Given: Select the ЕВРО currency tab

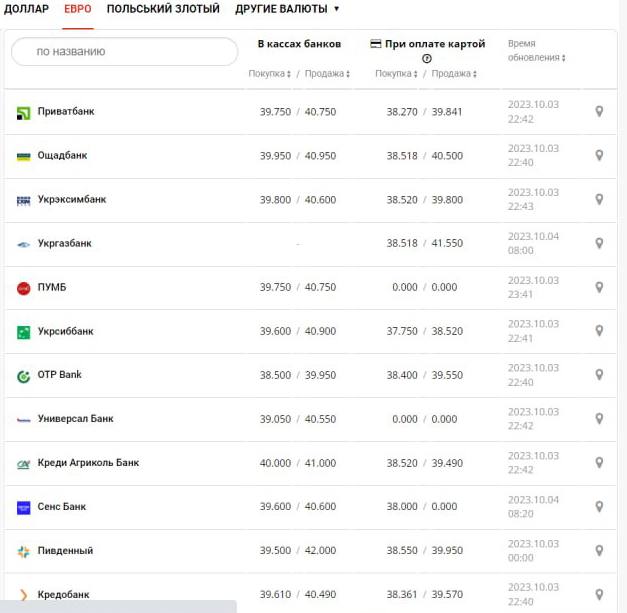Looking at the screenshot, I should pyautogui.click(x=78, y=9).
